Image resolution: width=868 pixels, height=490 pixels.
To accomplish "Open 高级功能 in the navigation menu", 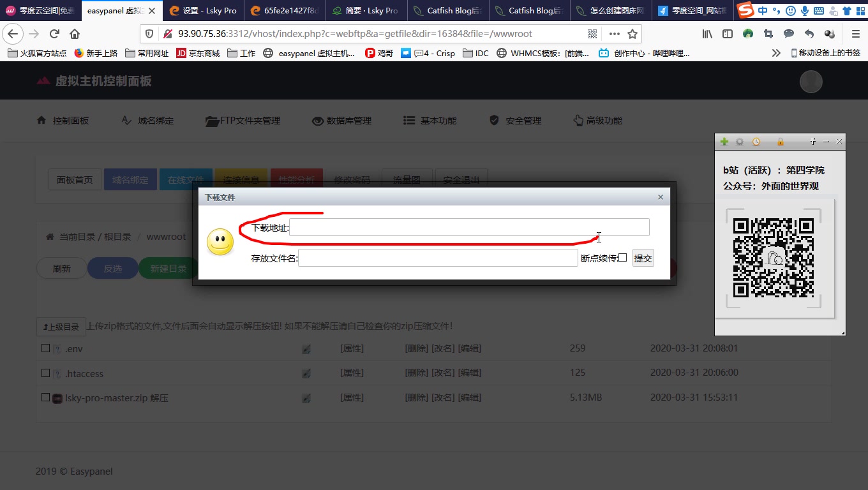I will point(598,121).
